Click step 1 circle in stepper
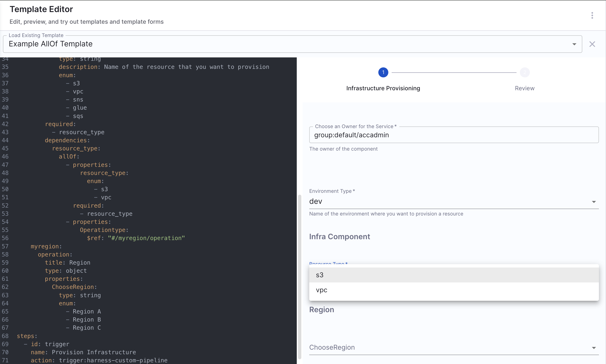606x364 pixels. click(x=383, y=72)
